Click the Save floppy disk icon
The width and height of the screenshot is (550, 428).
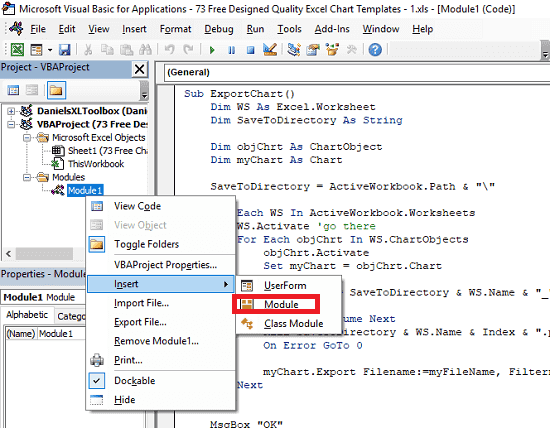65,50
